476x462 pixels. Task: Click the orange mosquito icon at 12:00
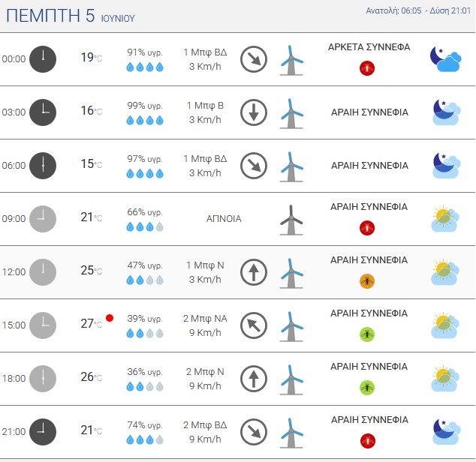click(367, 281)
